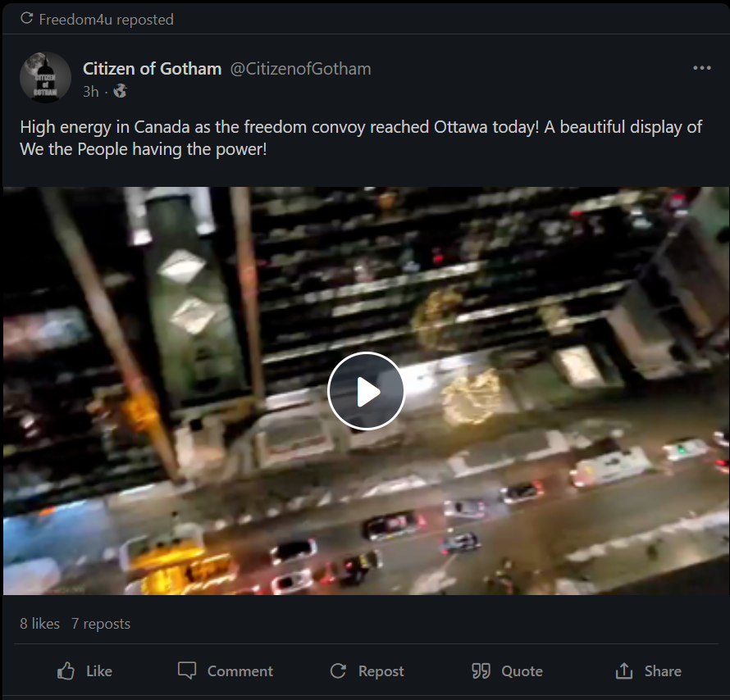
Task: Click the globe public visibility icon
Action: pos(120,91)
